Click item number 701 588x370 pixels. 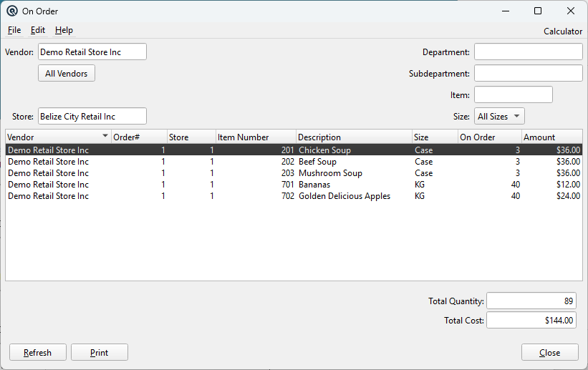[288, 185]
